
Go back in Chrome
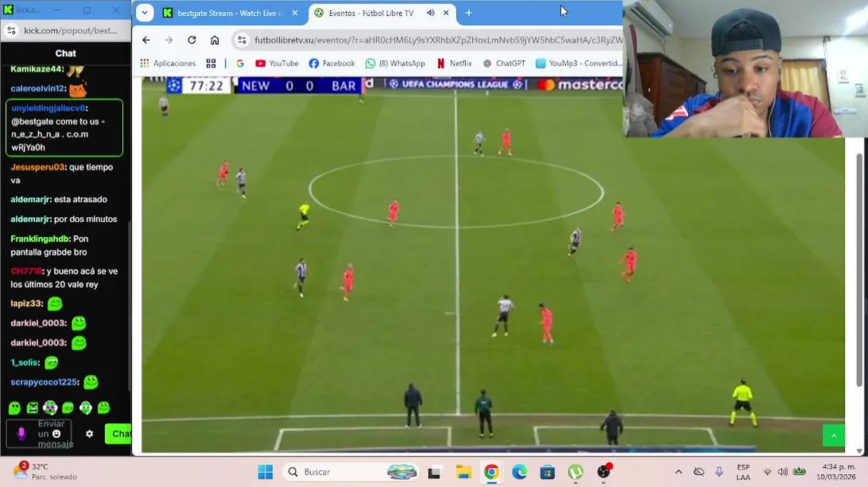point(146,40)
